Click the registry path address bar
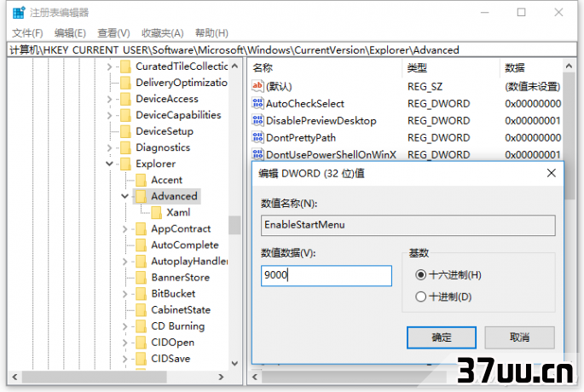 pos(292,50)
